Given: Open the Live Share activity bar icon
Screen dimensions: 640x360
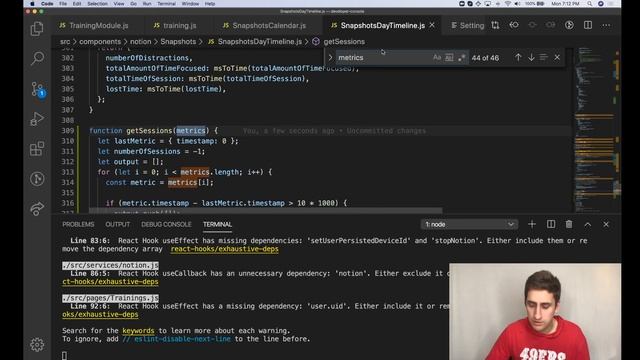Looking at the screenshot, I should (x=37, y=209).
